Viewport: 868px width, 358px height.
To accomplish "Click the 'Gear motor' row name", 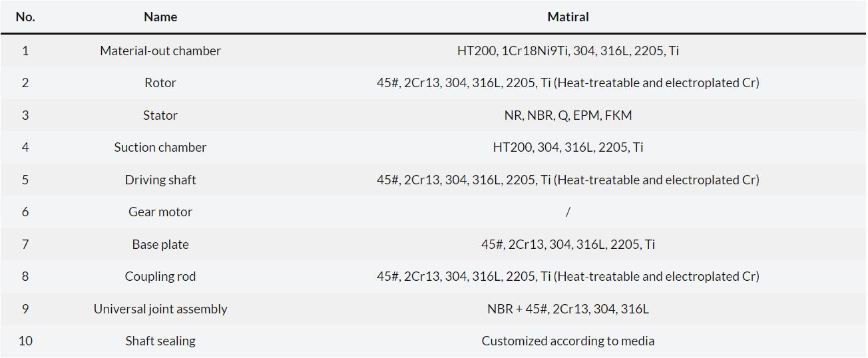I will (160, 212).
